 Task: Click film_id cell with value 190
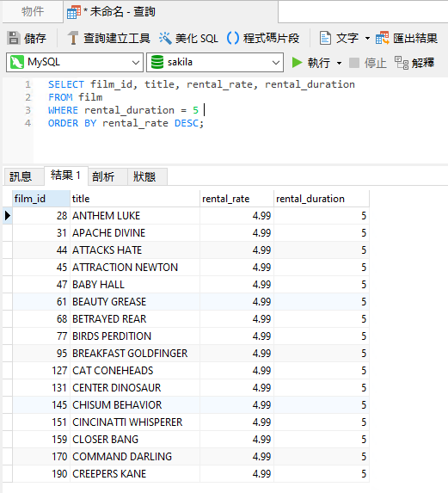[x=41, y=473]
